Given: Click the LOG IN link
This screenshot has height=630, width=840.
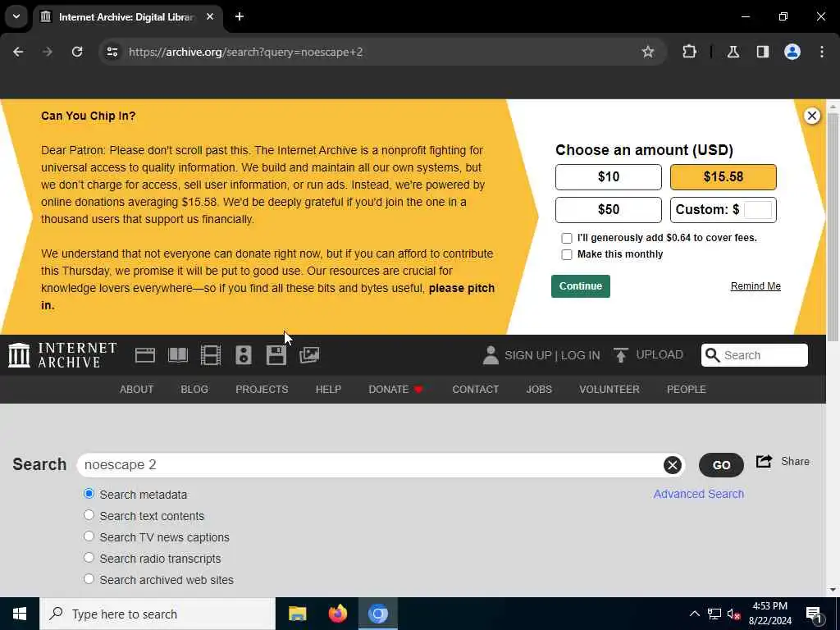Looking at the screenshot, I should coord(581,355).
